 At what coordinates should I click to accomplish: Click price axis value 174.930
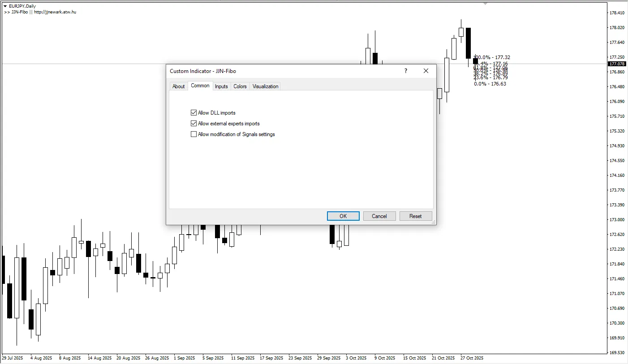[x=617, y=146]
